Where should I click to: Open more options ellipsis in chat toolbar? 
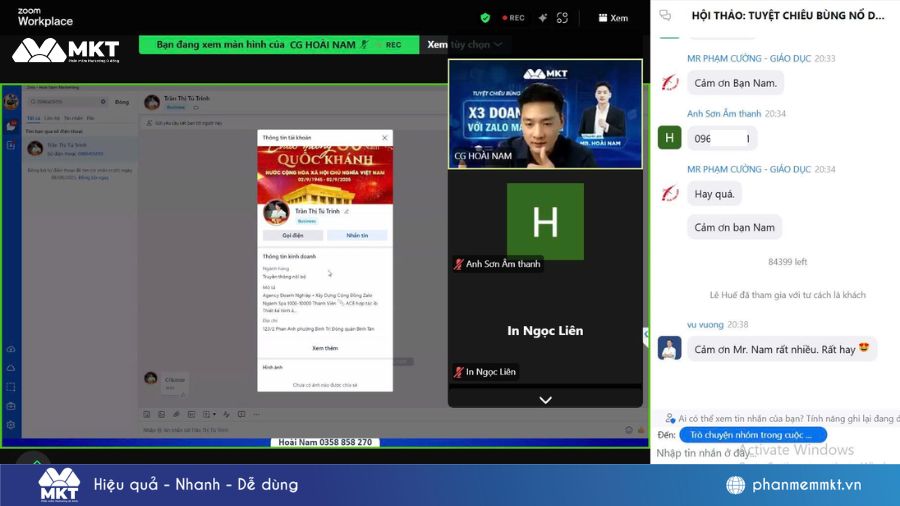[x=257, y=414]
